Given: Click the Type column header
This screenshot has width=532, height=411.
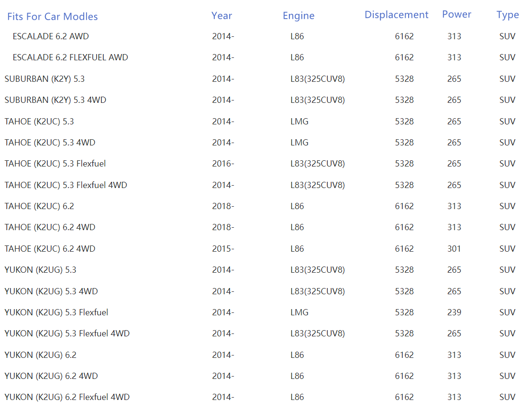Looking at the screenshot, I should point(508,15).
